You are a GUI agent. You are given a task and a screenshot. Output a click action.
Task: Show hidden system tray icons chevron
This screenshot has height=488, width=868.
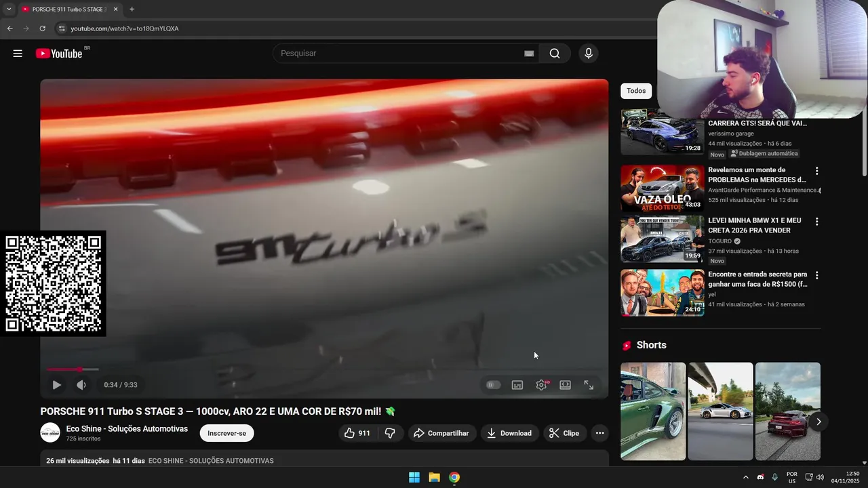[x=746, y=477]
